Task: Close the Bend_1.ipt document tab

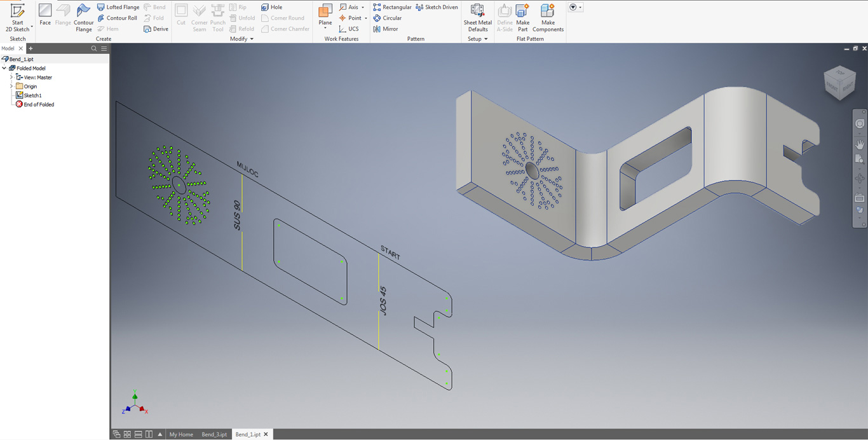Action: pyautogui.click(x=266, y=434)
